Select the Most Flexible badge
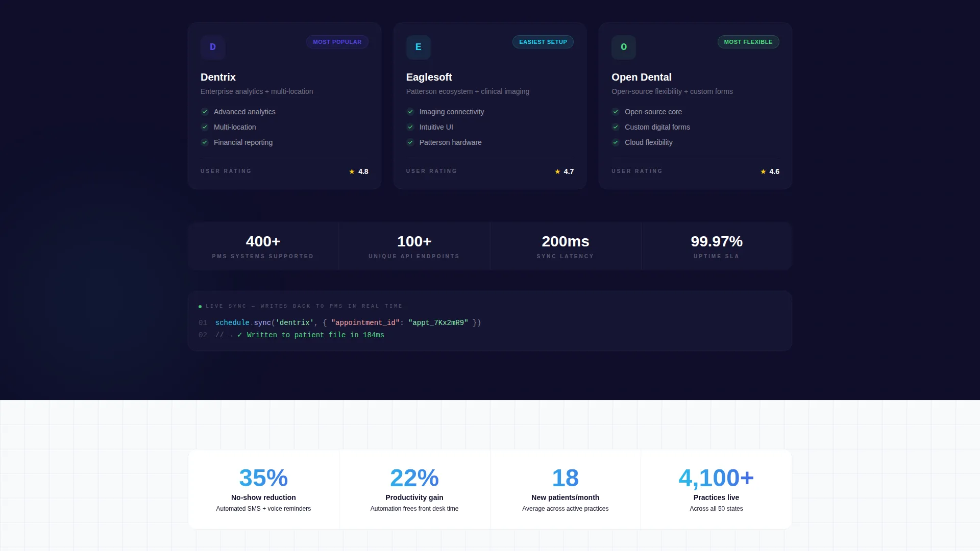The image size is (980, 551). click(x=748, y=42)
